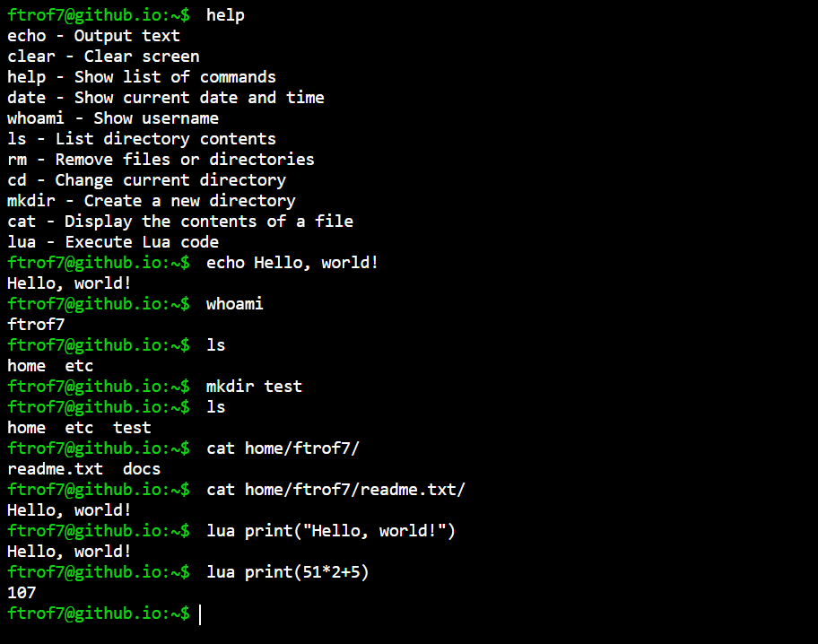Click the 'lua - Execute Lua code' help entry
This screenshot has height=644, width=818.
[113, 242]
